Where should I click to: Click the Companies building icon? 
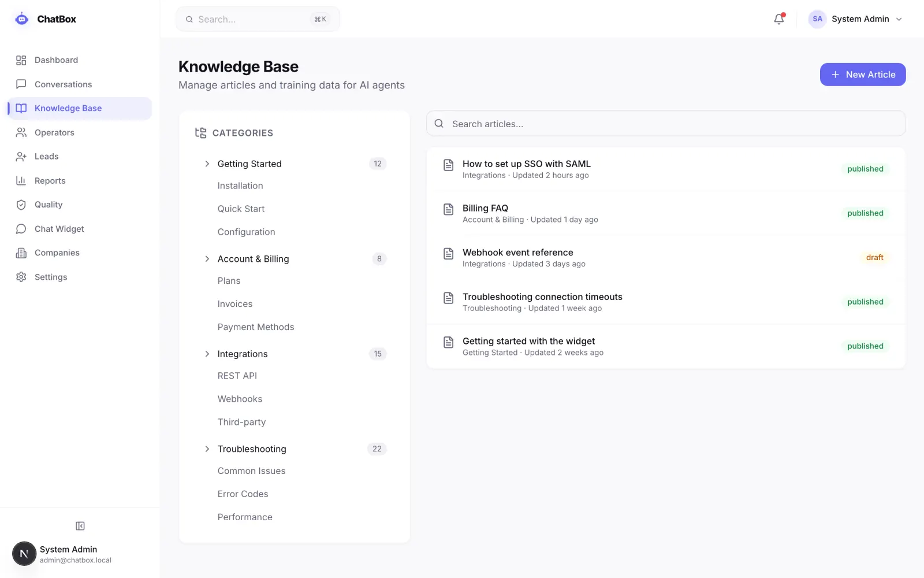tap(21, 253)
